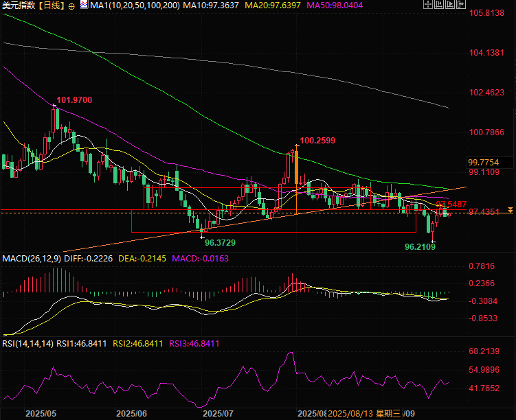Click the 0.2366 MACD axis value
The width and height of the screenshot is (516, 420).
coord(482,283)
